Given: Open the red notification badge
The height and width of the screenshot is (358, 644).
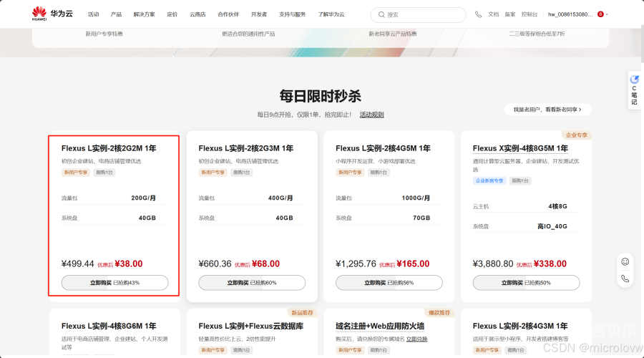Looking at the screenshot, I should [600, 14].
